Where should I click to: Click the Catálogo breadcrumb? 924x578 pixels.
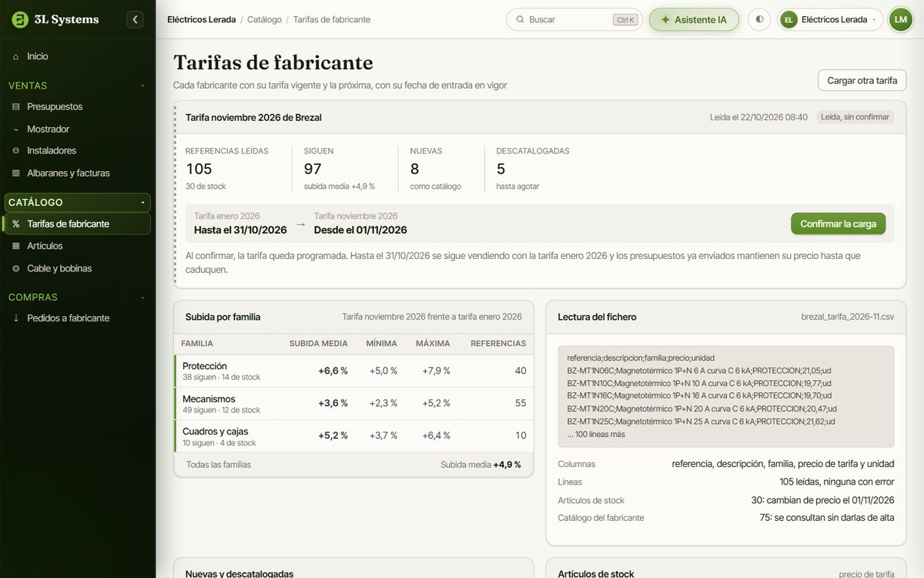pos(264,19)
